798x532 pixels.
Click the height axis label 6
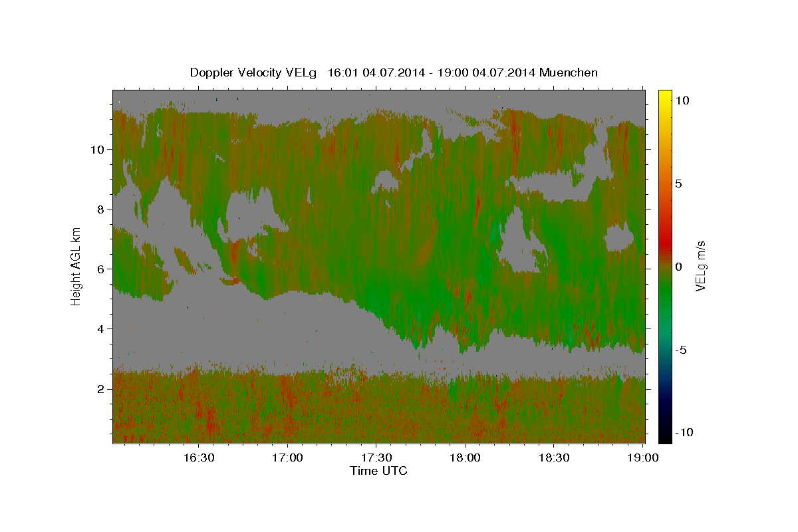[x=102, y=269]
